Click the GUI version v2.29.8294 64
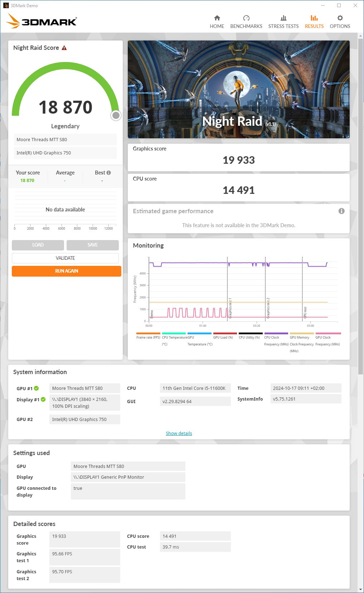364x593 pixels. (195, 401)
